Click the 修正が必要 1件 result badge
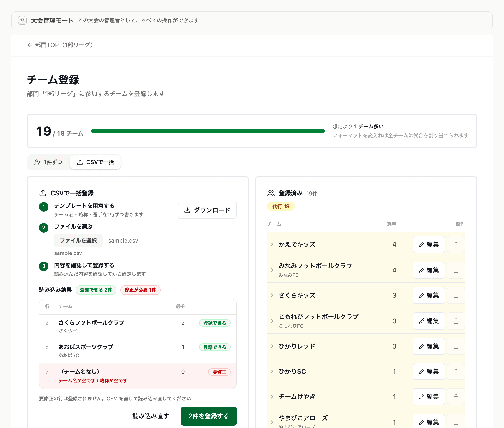Screen dimensions: 504x428 point(141,290)
